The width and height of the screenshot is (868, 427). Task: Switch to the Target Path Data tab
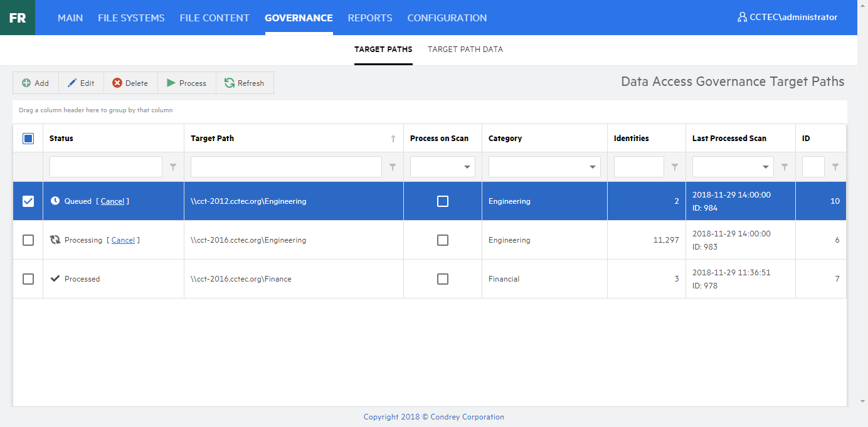coord(465,50)
